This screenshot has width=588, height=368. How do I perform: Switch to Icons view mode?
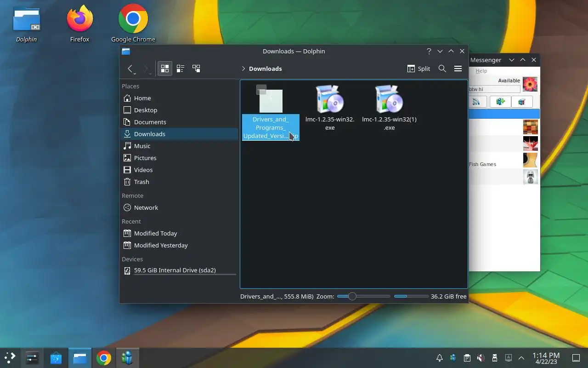pyautogui.click(x=165, y=69)
